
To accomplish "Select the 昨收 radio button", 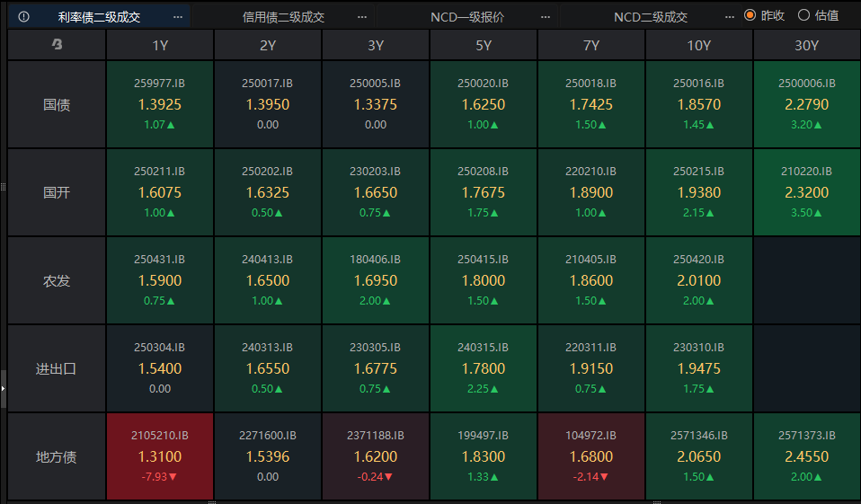I will tap(750, 15).
